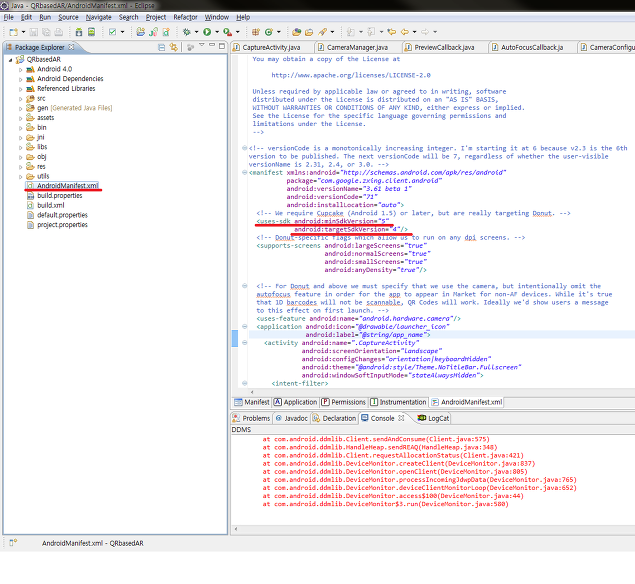Toggle fold marker beside application element
Image resolution: width=635 pixels, height=584 pixels.
point(245,326)
